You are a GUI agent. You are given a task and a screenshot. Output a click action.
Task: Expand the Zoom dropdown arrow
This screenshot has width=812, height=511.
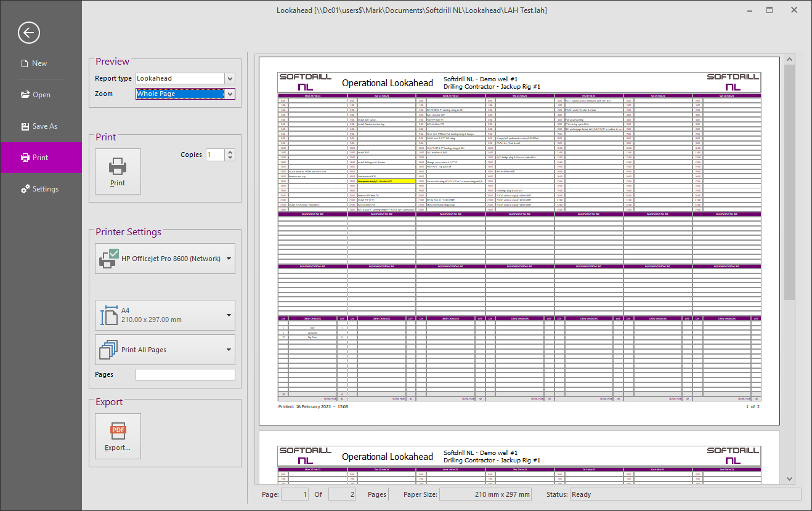tap(230, 94)
